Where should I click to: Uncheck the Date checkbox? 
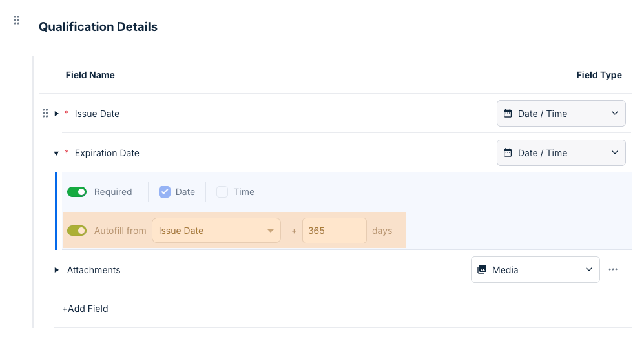165,192
